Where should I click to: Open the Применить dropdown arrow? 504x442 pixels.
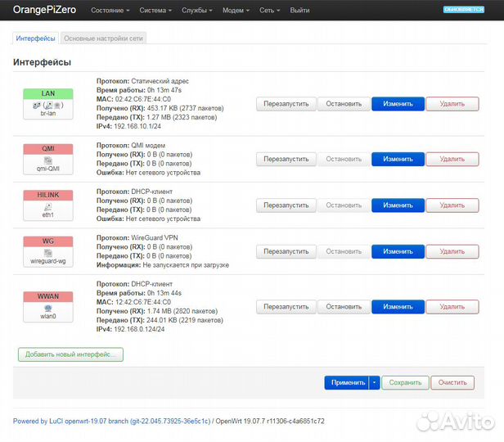point(375,383)
